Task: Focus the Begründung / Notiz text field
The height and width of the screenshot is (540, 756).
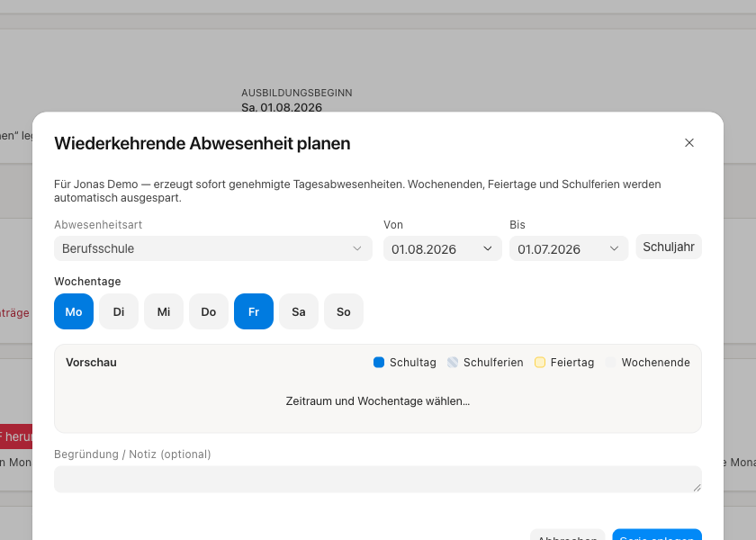Action: pyautogui.click(x=377, y=479)
